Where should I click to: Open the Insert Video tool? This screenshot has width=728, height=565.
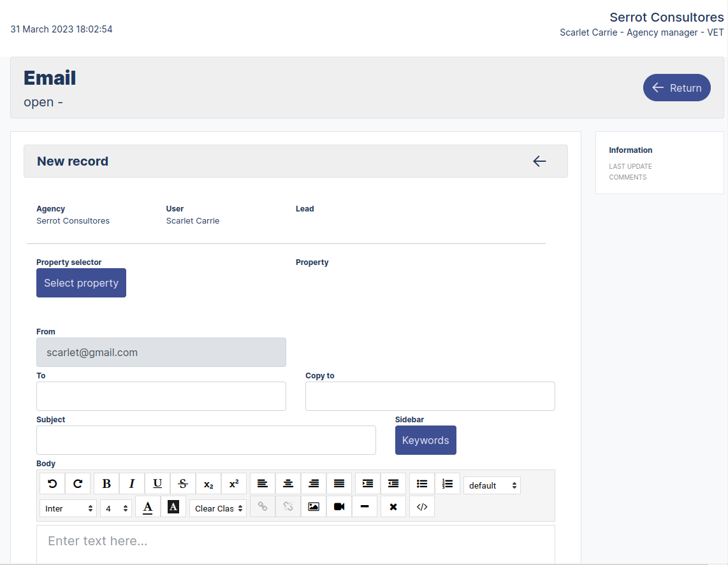[x=339, y=506]
